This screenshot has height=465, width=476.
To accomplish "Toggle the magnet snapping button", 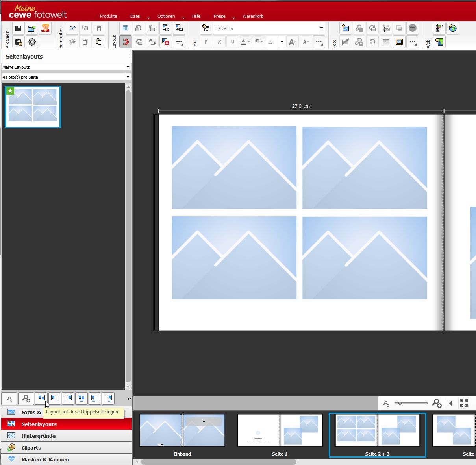I will (x=125, y=42).
